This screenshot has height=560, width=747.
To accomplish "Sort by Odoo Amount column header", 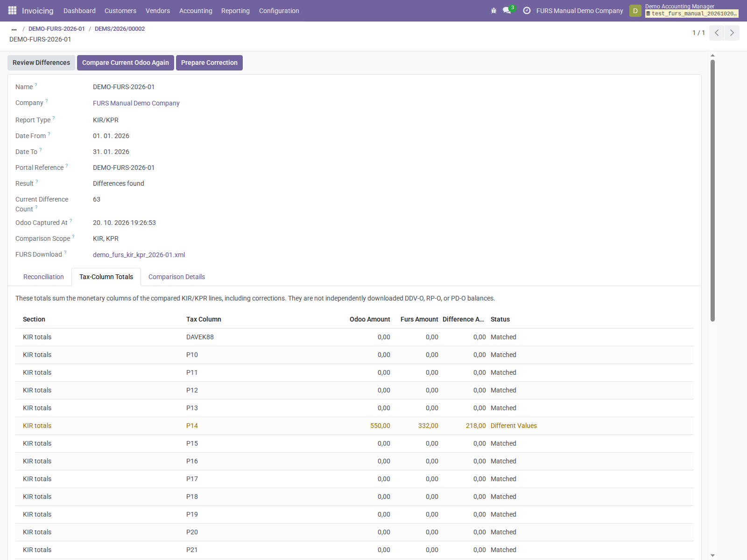I will pyautogui.click(x=370, y=319).
